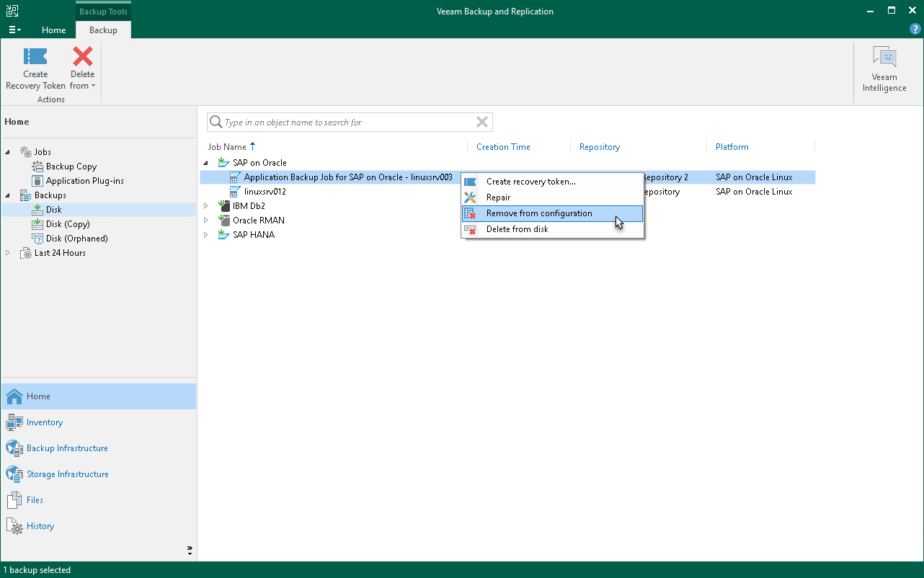Click the linuxsrv012 row icon
The image size is (924, 578).
pos(235,192)
